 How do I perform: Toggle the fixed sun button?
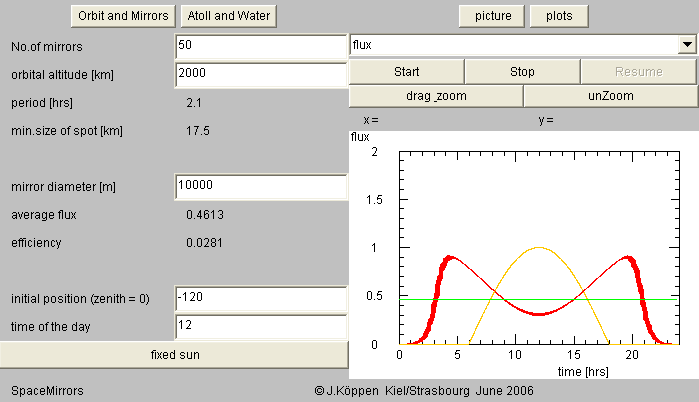tap(174, 355)
